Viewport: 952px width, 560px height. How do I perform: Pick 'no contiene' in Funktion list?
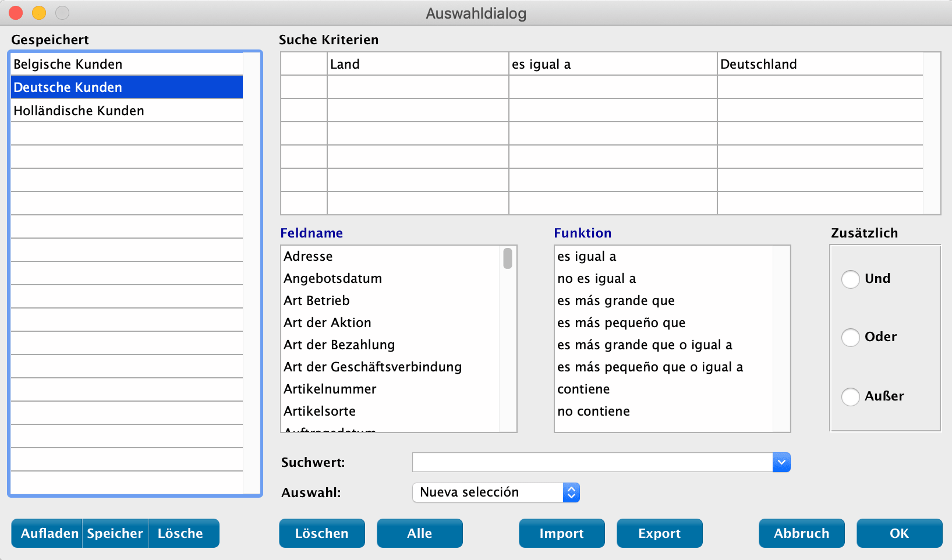pyautogui.click(x=664, y=412)
